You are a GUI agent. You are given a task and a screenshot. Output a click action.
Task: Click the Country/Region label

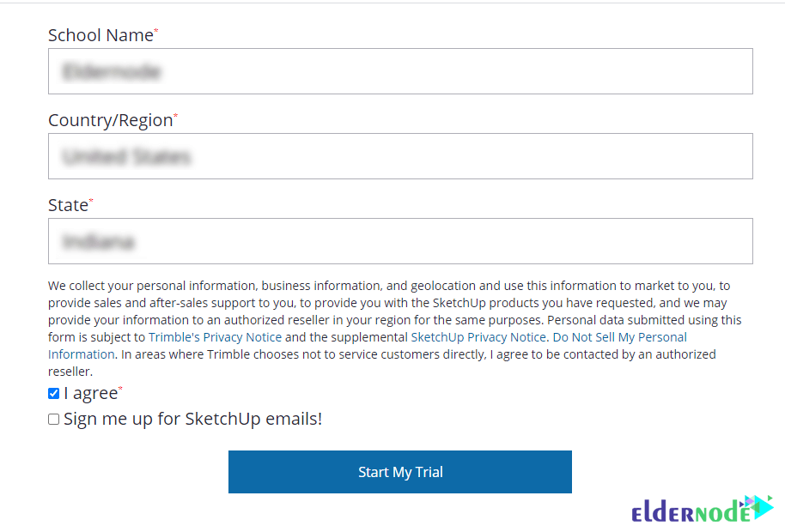113,120
